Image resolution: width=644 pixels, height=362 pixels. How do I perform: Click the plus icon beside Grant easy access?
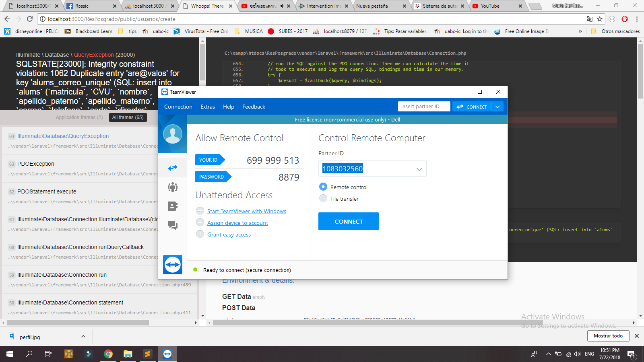pos(200,234)
